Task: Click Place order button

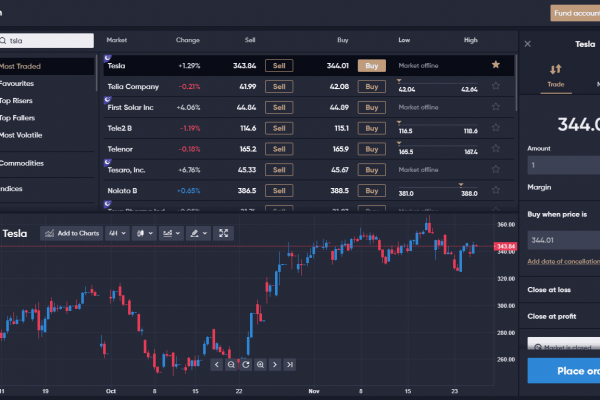Action: tap(564, 371)
